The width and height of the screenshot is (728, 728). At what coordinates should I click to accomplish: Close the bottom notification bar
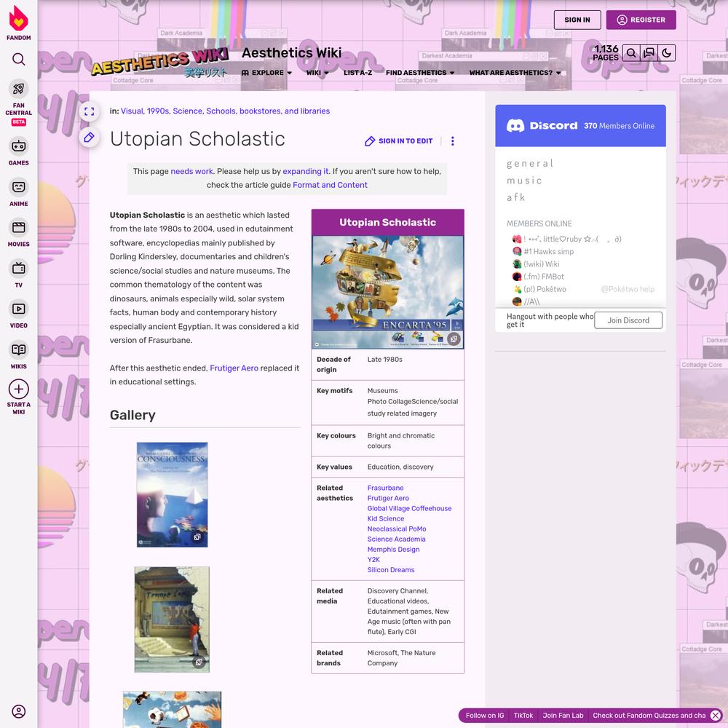[x=716, y=716]
